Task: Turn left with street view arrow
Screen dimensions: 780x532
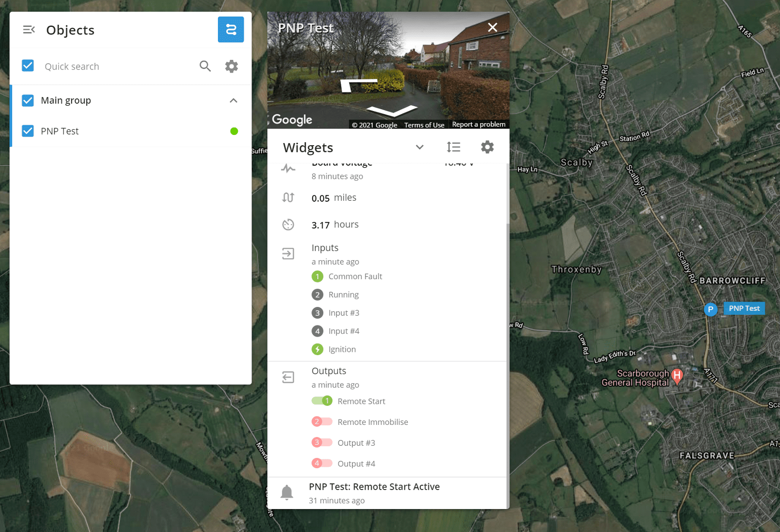Action: pos(358,85)
